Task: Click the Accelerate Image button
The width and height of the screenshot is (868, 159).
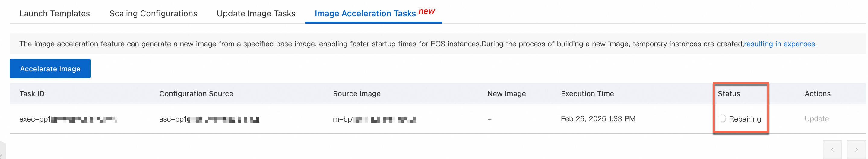Action: pos(50,69)
